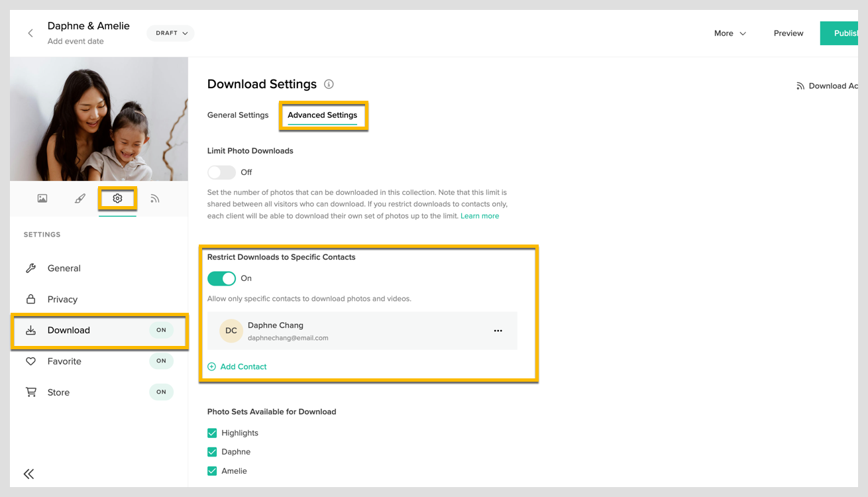Screen dimensions: 868x497
Task: Collapse the left sidebar with double chevron
Action: 28,474
